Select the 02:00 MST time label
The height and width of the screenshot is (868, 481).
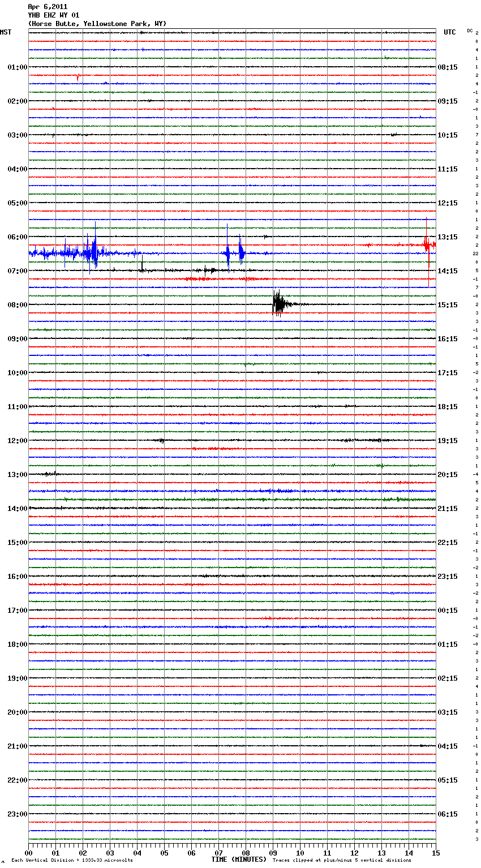(18, 101)
